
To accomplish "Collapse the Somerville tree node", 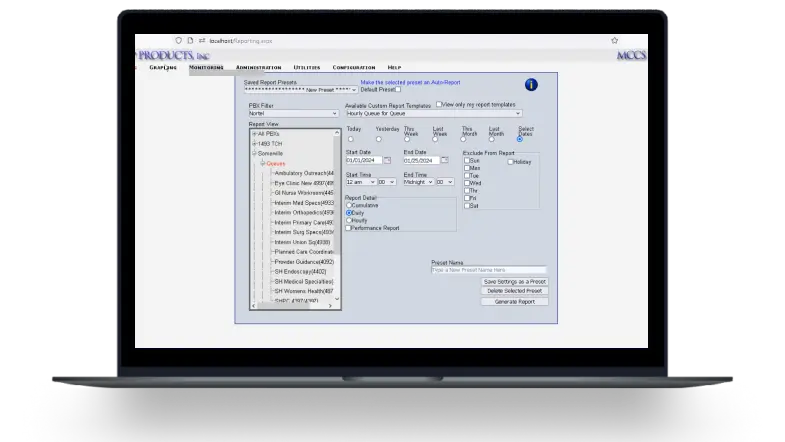I will click(254, 153).
